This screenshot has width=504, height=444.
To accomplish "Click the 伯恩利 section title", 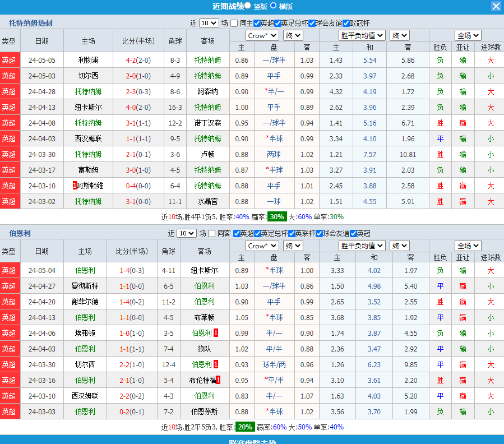I will pos(20,233).
